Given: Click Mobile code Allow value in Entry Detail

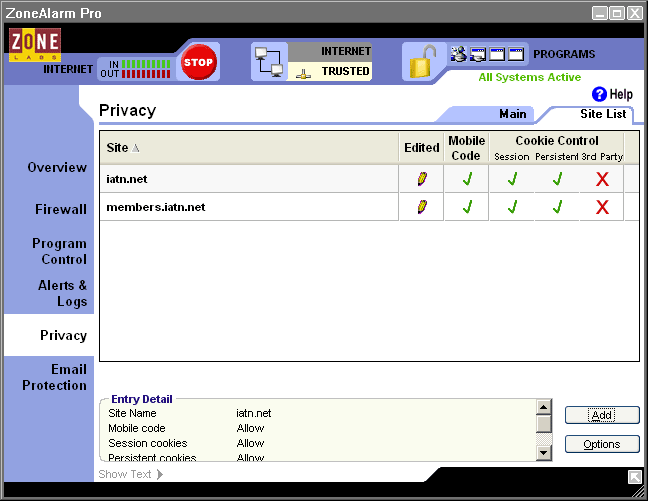Looking at the screenshot, I should (250, 428).
